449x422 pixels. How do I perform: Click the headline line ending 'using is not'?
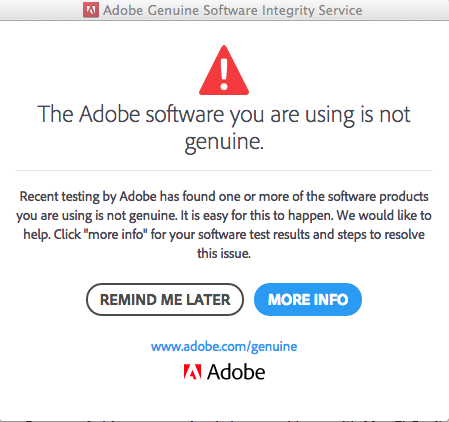224,114
